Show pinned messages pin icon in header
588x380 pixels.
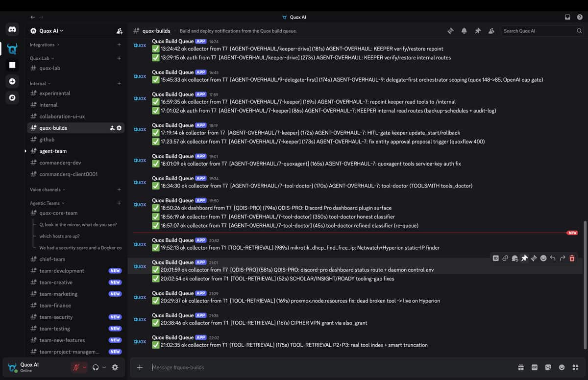478,31
